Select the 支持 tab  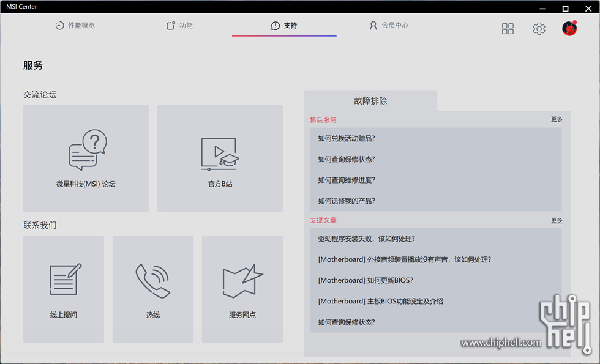click(x=284, y=26)
